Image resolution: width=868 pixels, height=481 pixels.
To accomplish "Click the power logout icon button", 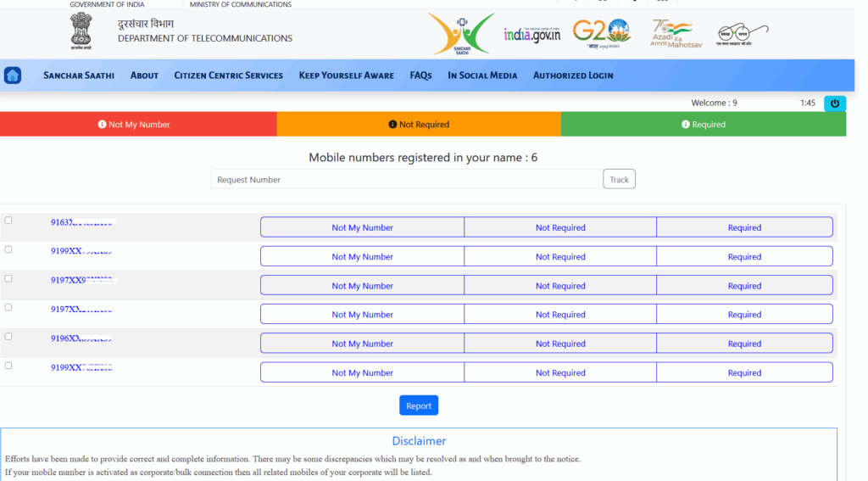I will click(x=835, y=103).
